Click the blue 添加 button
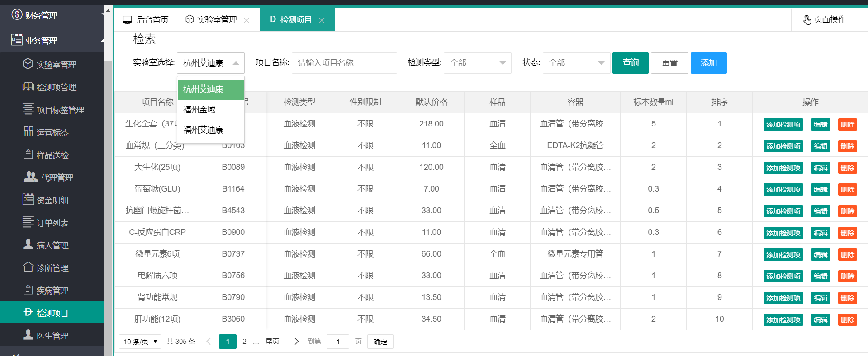 tap(709, 63)
